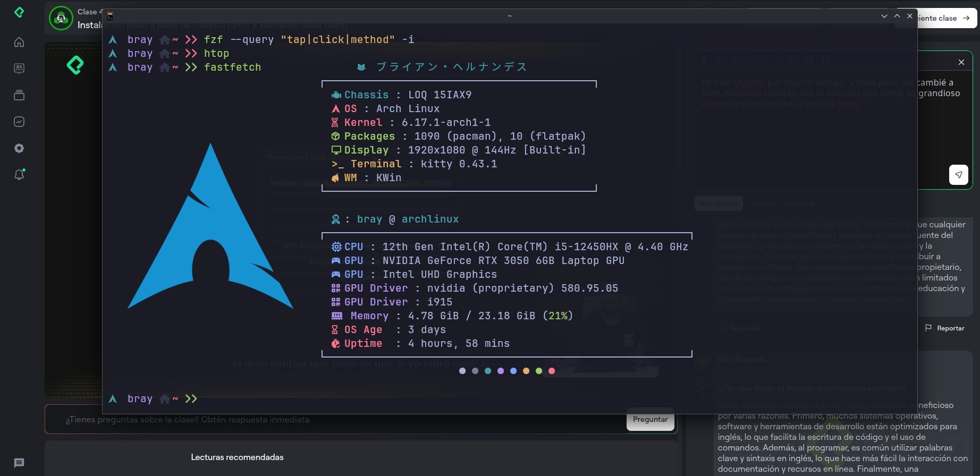Click the 'kitty 0.43.1' terminal value

459,164
